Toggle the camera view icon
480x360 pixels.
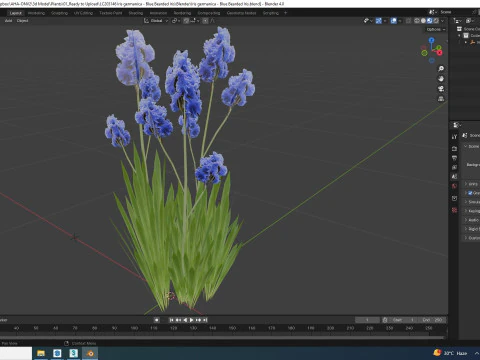coord(441,89)
